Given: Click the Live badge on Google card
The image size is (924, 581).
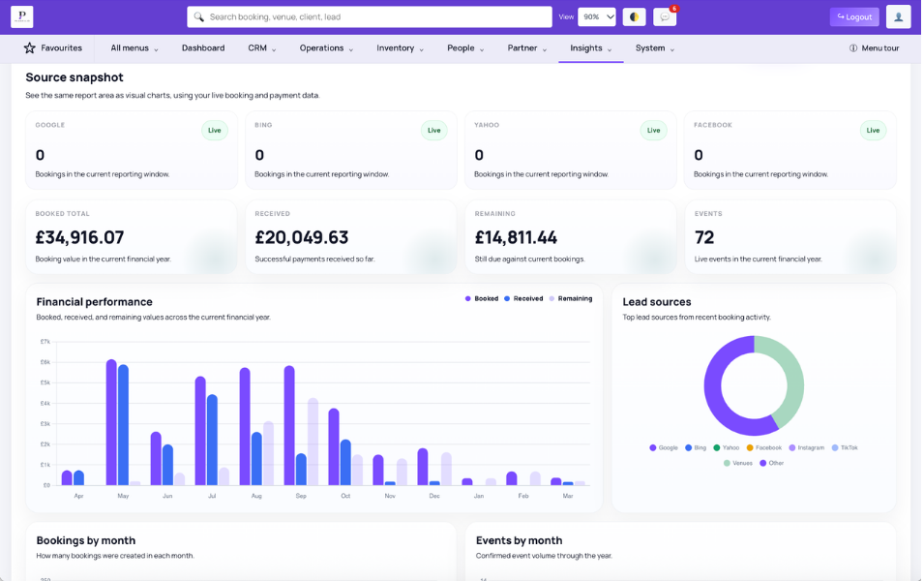Looking at the screenshot, I should (215, 131).
